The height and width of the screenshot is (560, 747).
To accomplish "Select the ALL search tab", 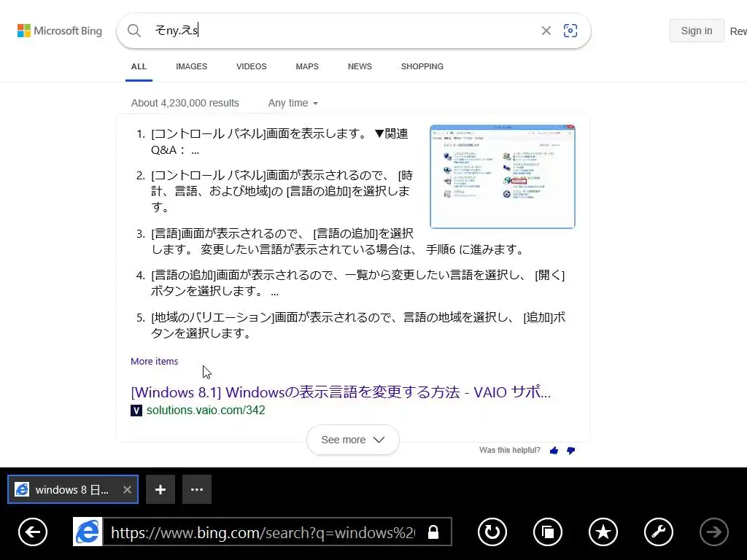I will pyautogui.click(x=139, y=66).
